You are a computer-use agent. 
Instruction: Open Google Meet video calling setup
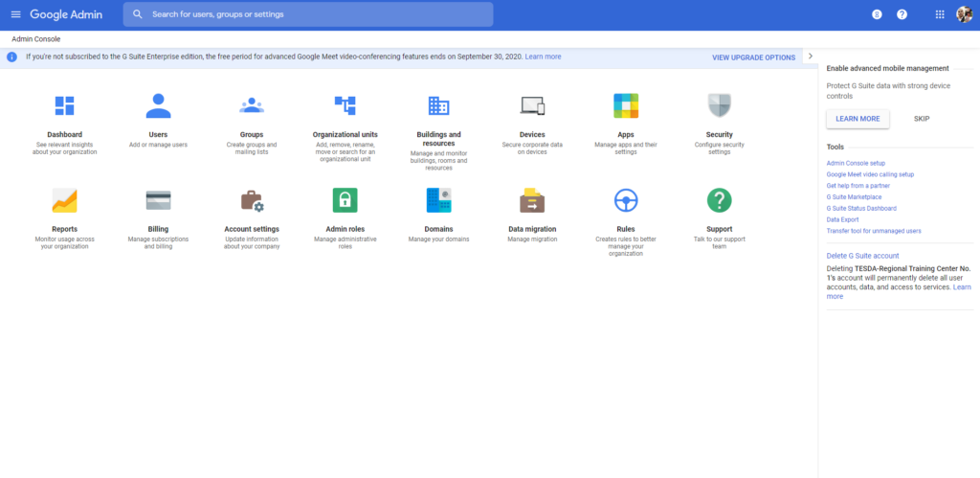pyautogui.click(x=870, y=174)
